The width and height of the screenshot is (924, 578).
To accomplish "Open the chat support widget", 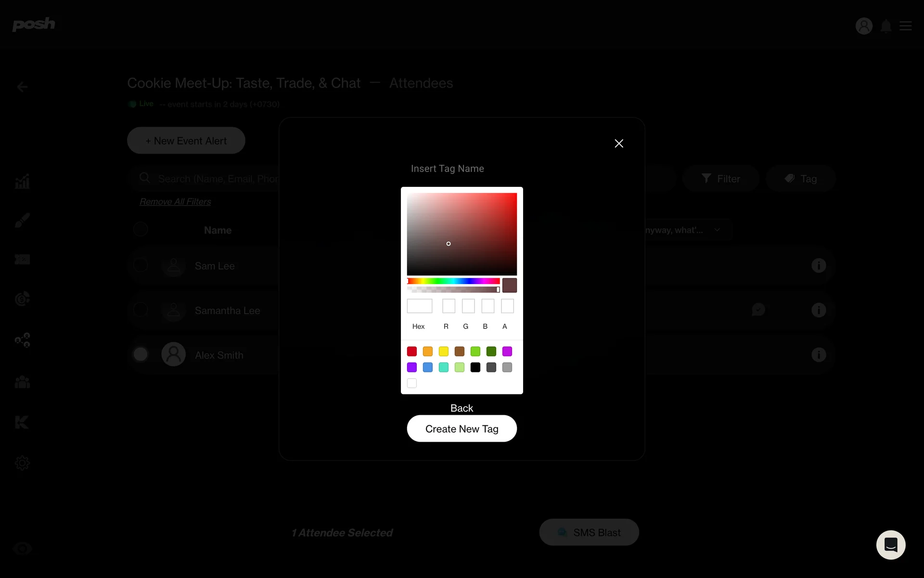I will 890,545.
